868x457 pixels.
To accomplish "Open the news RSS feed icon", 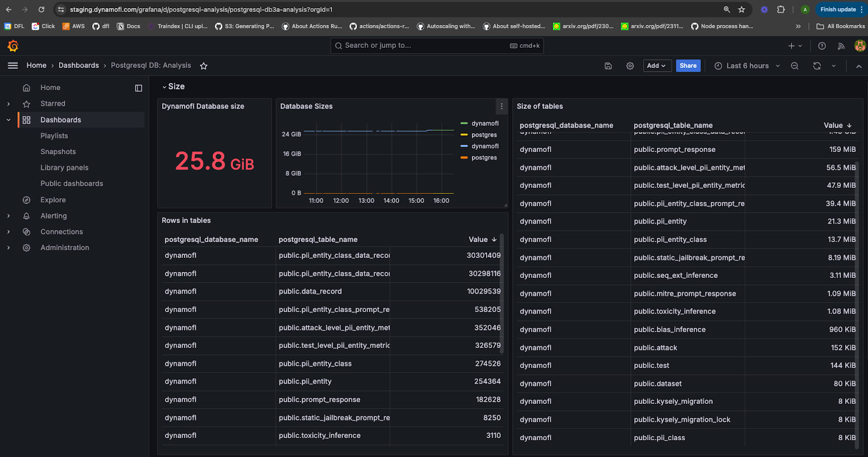I will tap(841, 46).
